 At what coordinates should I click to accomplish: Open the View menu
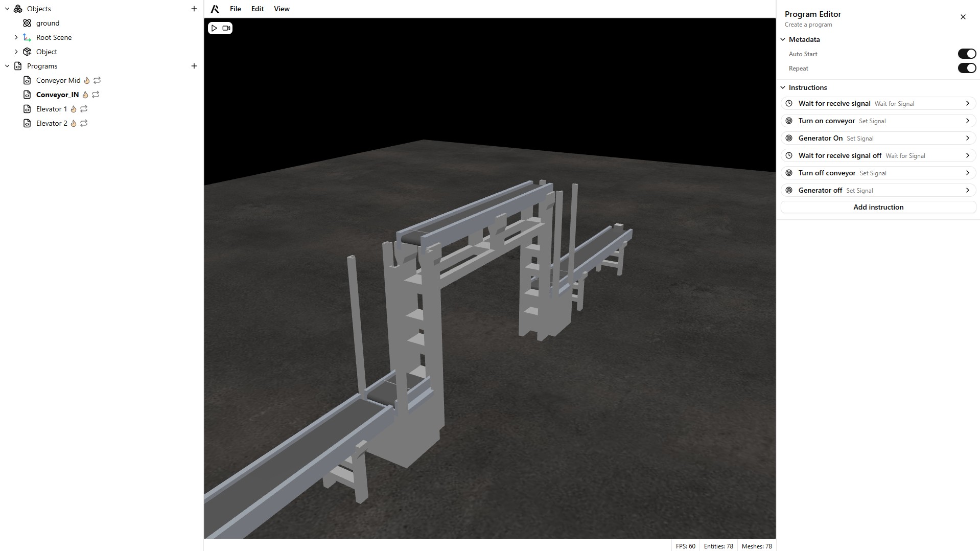pyautogui.click(x=282, y=9)
